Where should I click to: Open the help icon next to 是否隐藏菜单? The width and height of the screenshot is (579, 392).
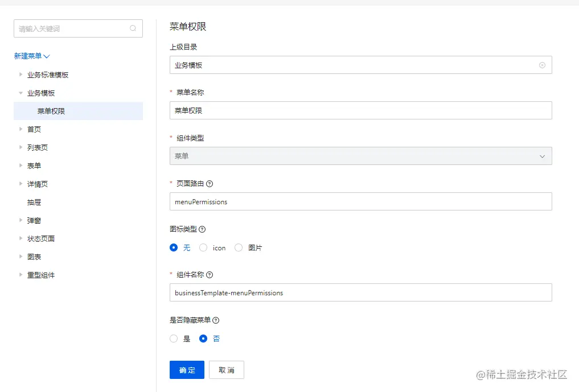click(216, 320)
